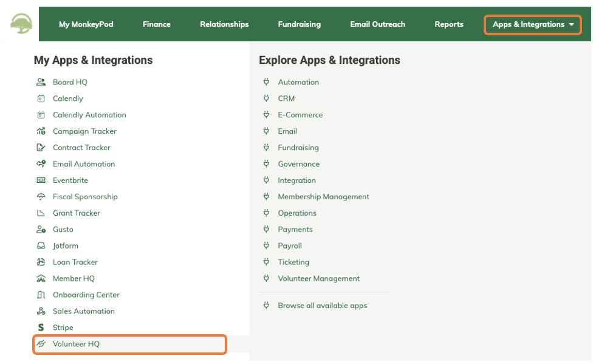Viewport: 593px width, 364px height.
Task: Click the Stripe S icon
Action: point(41,328)
